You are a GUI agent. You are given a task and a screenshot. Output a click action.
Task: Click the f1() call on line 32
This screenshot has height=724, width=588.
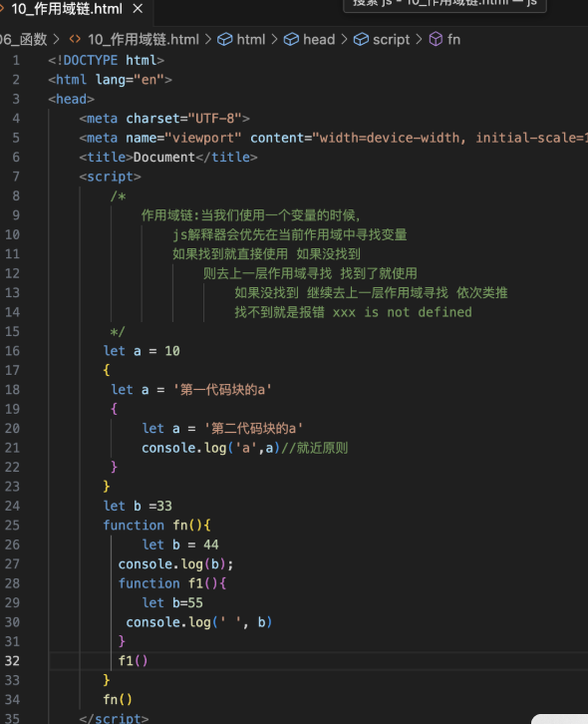[x=133, y=661]
